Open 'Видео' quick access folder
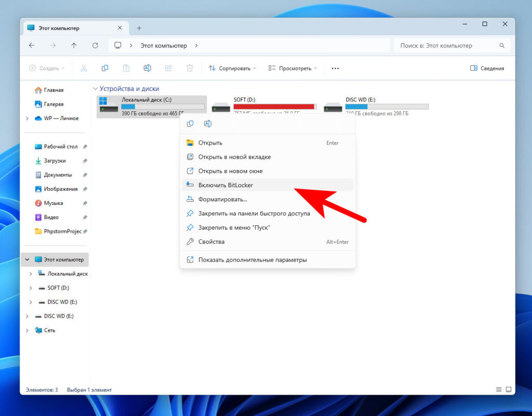This screenshot has height=416, width=532. [x=47, y=217]
